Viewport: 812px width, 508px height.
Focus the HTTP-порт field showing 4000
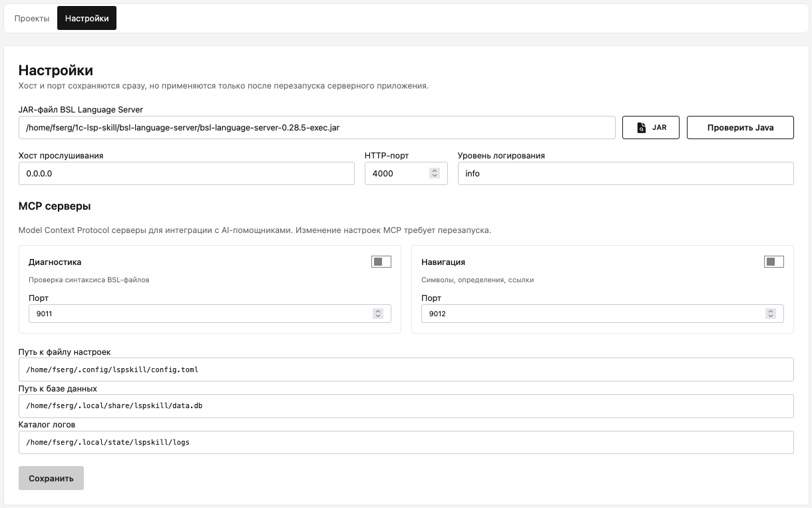click(406, 173)
